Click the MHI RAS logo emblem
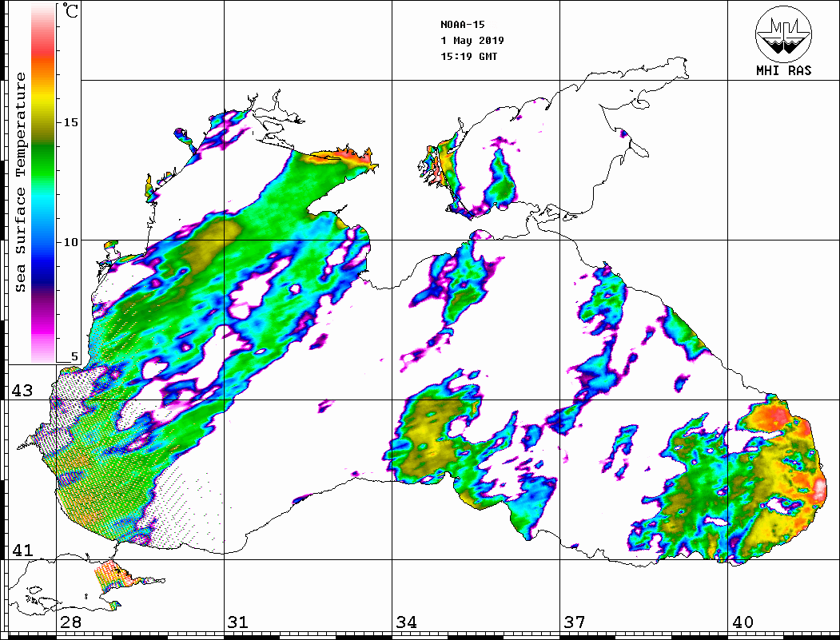The width and height of the screenshot is (840, 640). point(784,34)
